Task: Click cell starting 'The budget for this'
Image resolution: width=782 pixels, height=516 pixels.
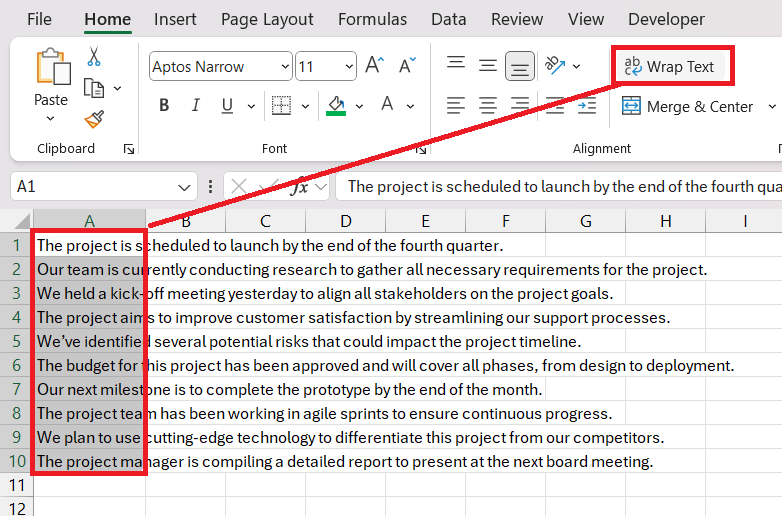Action: click(89, 365)
